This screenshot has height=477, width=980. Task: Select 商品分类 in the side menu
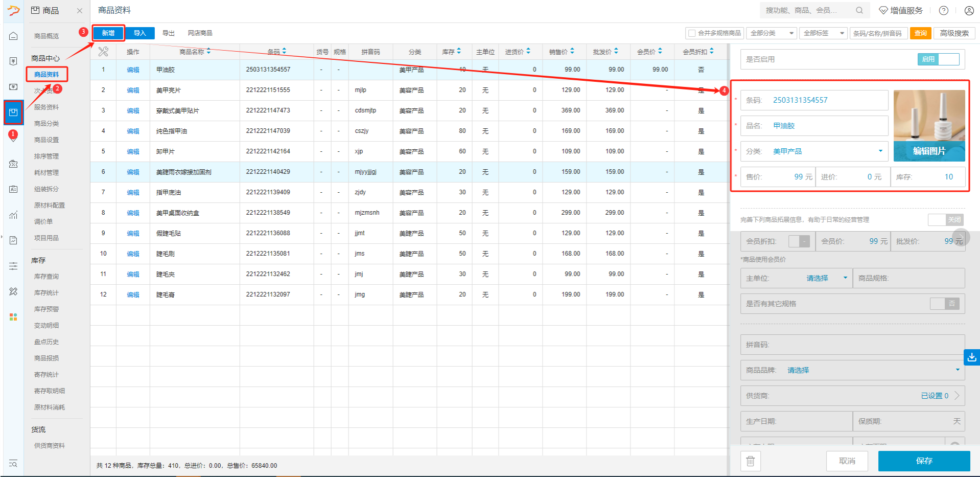[46, 124]
